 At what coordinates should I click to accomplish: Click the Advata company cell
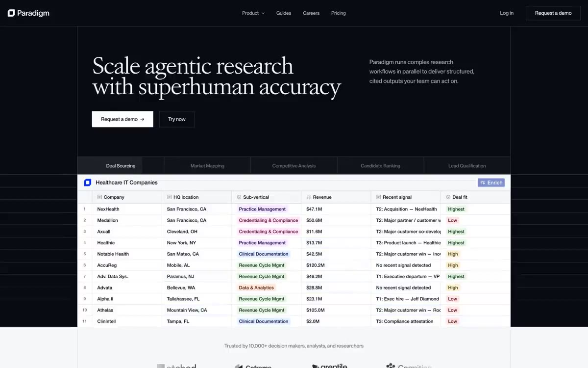(x=127, y=288)
